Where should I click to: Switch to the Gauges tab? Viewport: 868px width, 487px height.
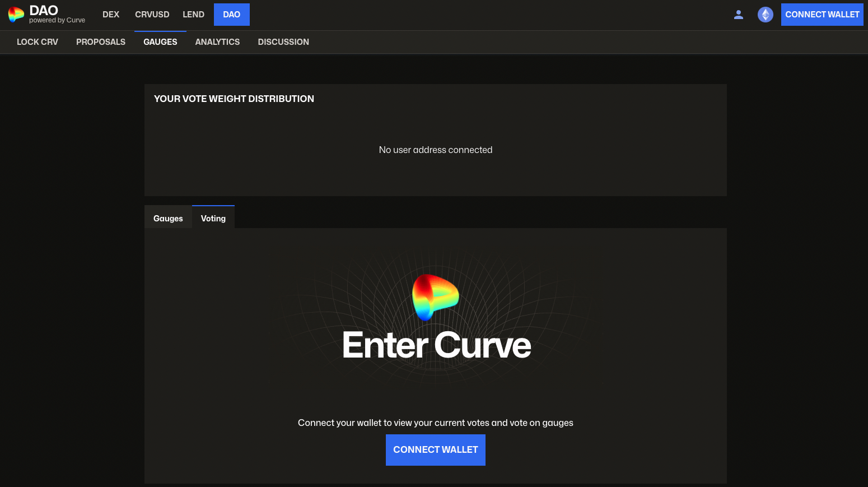(x=168, y=218)
